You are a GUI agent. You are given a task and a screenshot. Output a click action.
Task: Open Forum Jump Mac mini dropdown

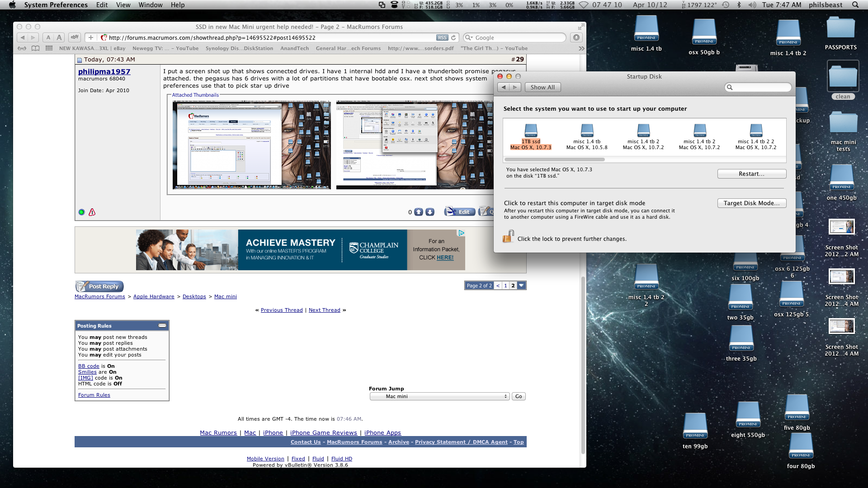[439, 396]
